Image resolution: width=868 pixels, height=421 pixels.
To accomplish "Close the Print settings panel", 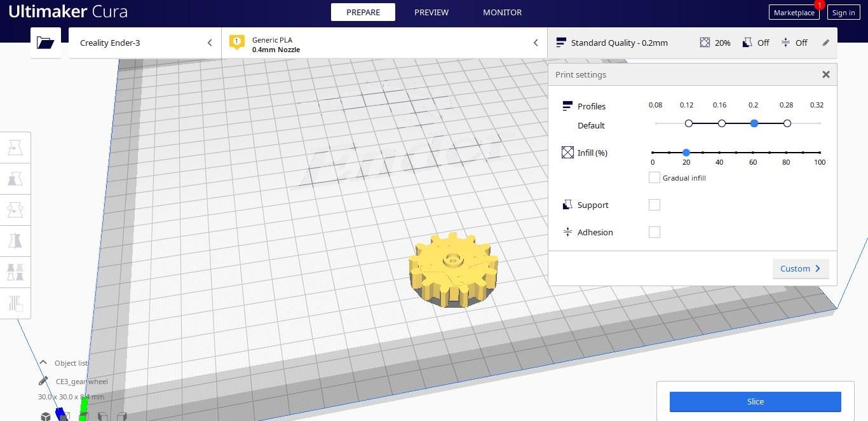I will (825, 74).
